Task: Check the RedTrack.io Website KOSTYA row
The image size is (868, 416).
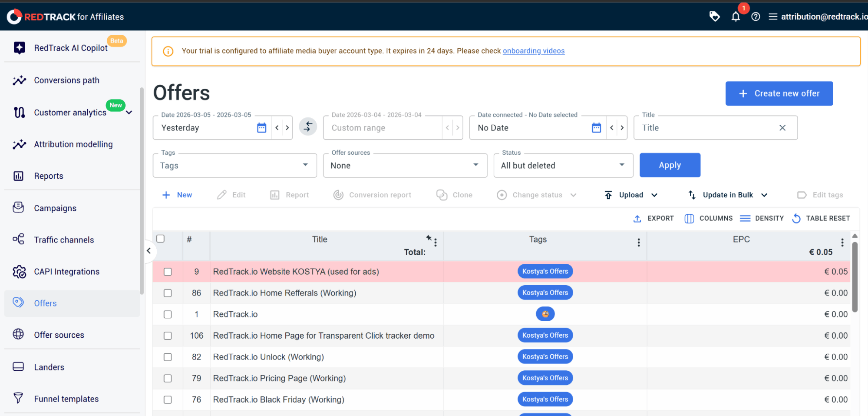Action: coord(168,272)
